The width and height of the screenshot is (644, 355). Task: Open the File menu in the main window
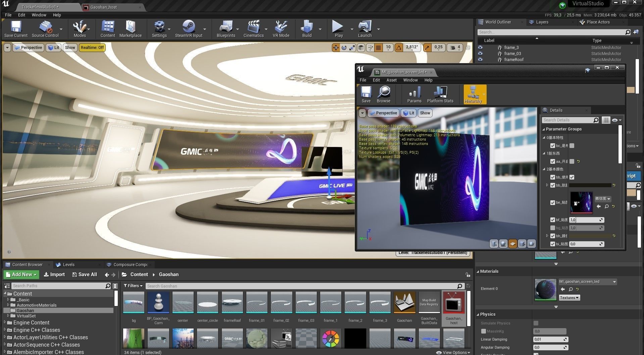coord(8,15)
